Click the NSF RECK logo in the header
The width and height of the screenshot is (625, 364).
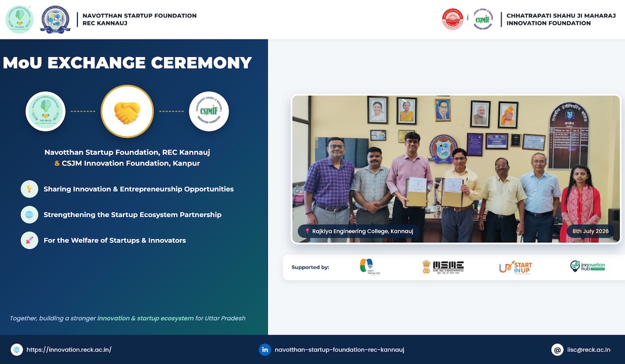pos(19,19)
